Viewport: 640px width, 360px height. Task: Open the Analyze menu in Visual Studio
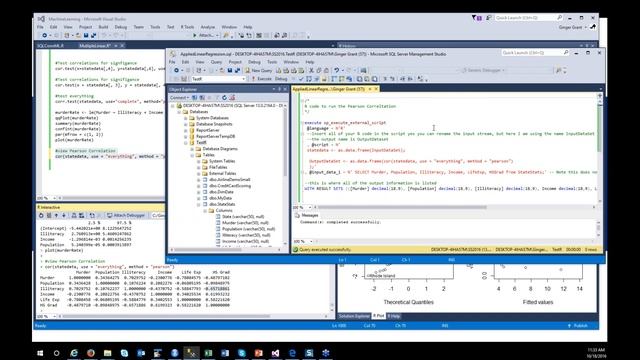click(207, 27)
